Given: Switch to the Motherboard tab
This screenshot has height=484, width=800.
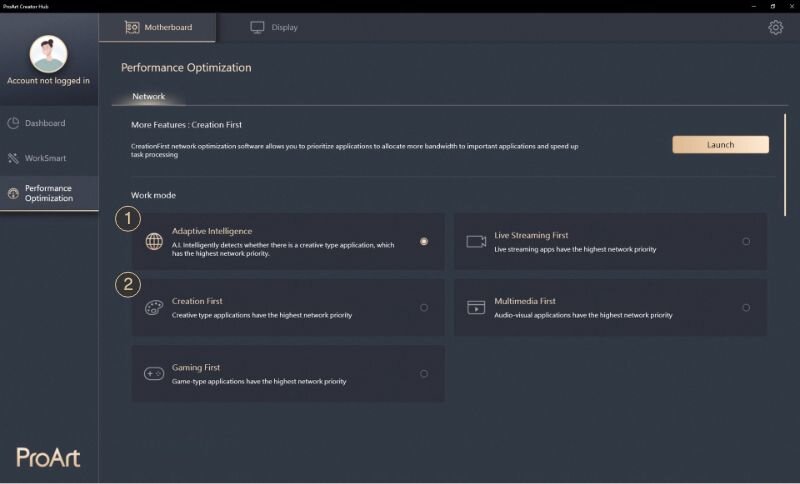Looking at the screenshot, I should tap(157, 28).
